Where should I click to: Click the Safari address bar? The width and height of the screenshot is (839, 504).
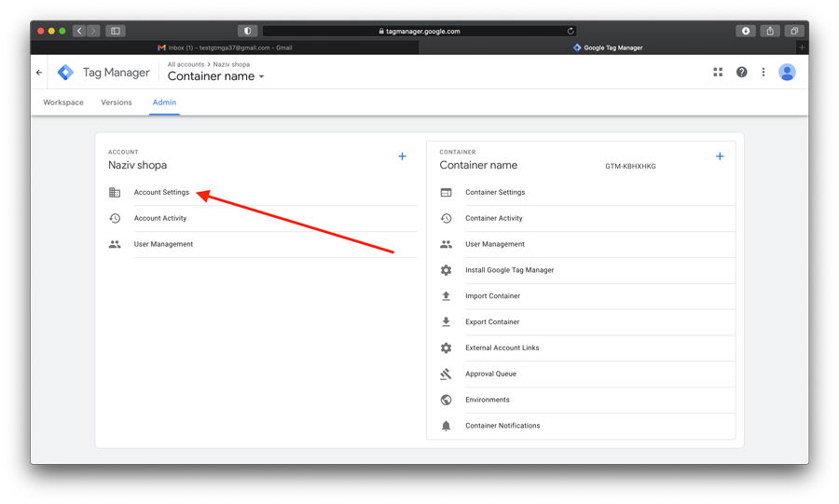click(x=419, y=31)
